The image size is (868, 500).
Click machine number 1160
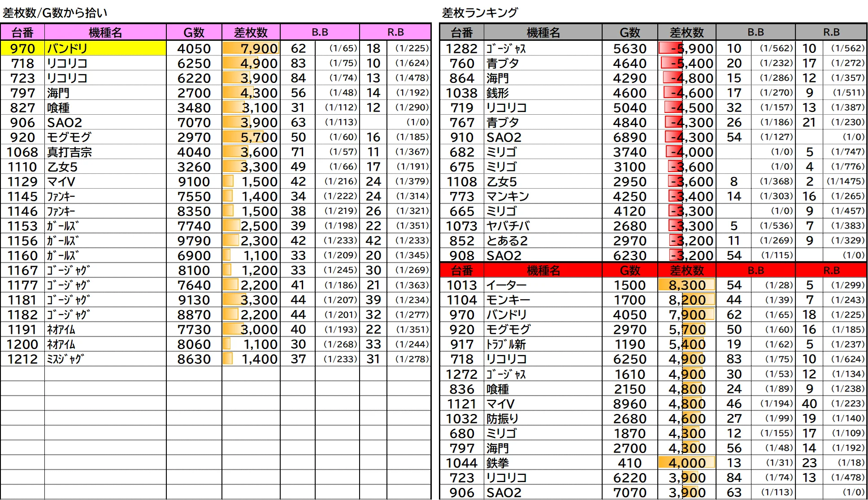pos(22,255)
